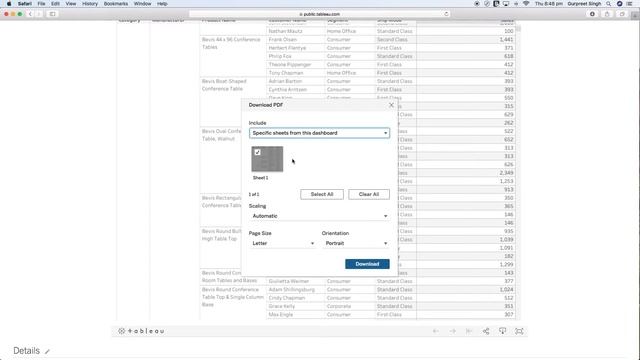
Task: Click product Bevis Boat-Shaped Conference Table
Action: tap(224, 85)
